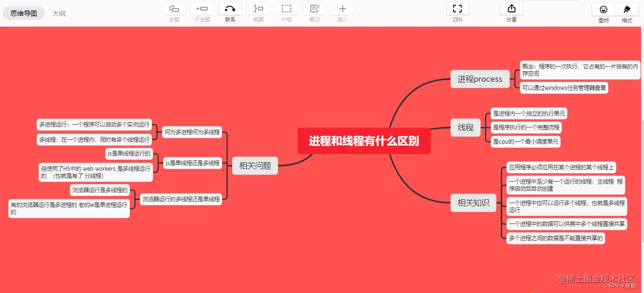This screenshot has width=644, height=293.
Task: Click the 插入 (Insert) plus icon
Action: 342,11
